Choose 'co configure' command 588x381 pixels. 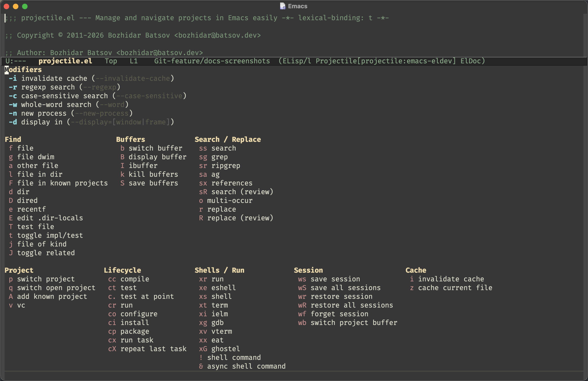[x=133, y=314]
